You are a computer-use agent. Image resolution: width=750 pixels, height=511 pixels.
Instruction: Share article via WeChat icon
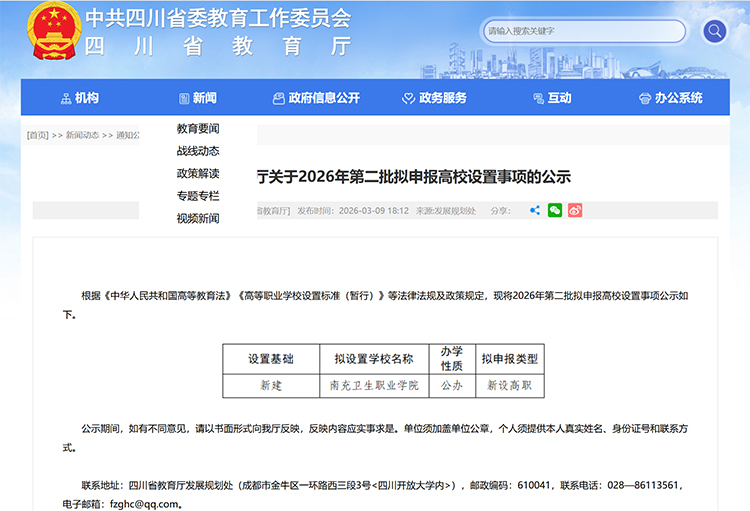[555, 210]
